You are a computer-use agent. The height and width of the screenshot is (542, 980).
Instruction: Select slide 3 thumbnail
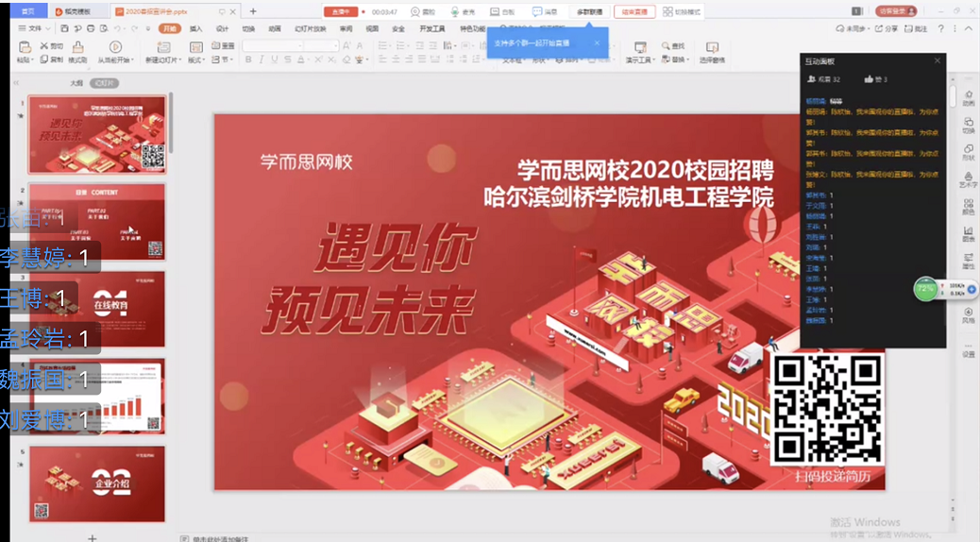pyautogui.click(x=97, y=309)
